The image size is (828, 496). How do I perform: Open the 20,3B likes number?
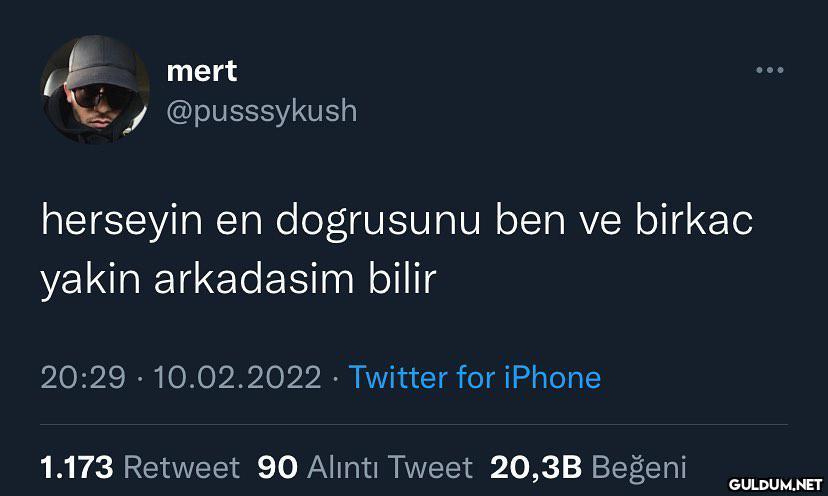pyautogui.click(x=535, y=467)
